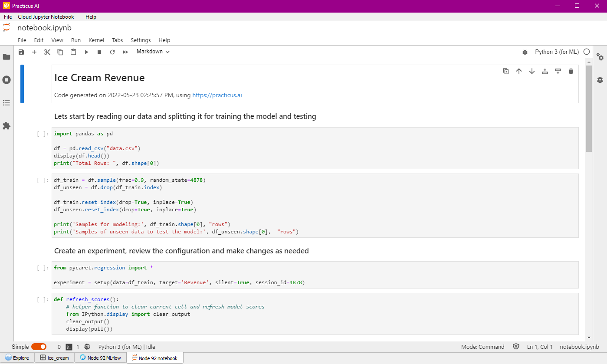607x364 pixels.
Task: Save the notebook
Action: (21, 52)
